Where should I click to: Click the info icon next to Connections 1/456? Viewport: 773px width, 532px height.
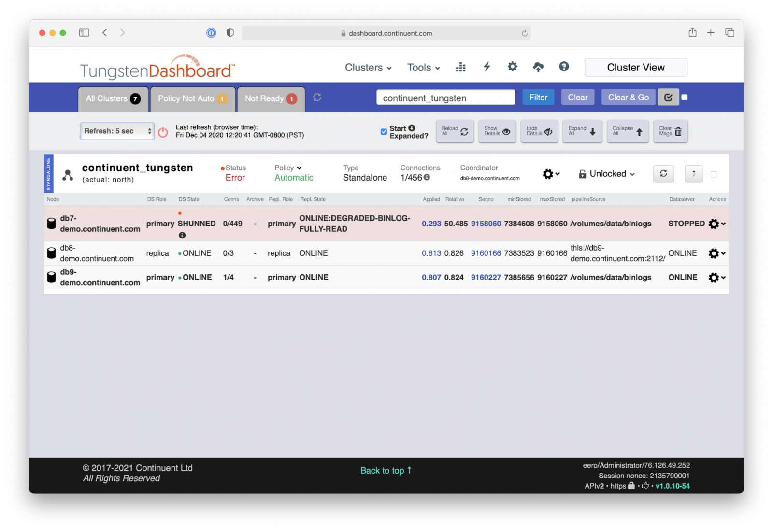(x=427, y=177)
